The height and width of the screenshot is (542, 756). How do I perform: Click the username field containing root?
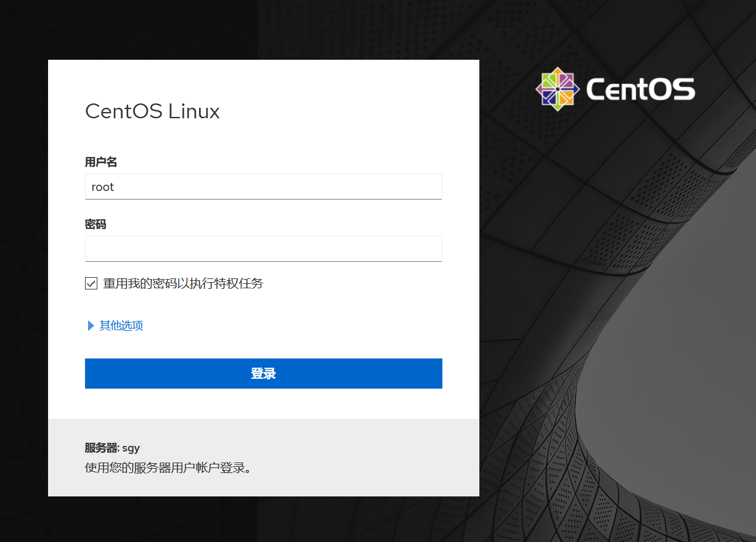point(263,187)
